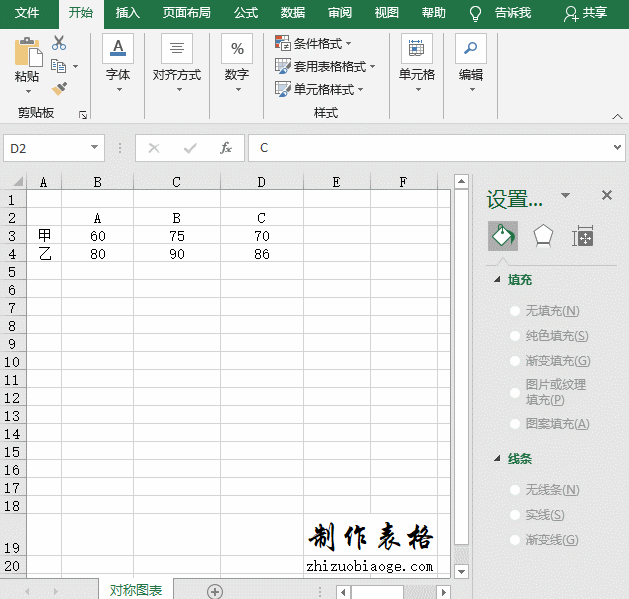The height and width of the screenshot is (599, 629).
Task: Open the 字体 font group
Action: (118, 63)
